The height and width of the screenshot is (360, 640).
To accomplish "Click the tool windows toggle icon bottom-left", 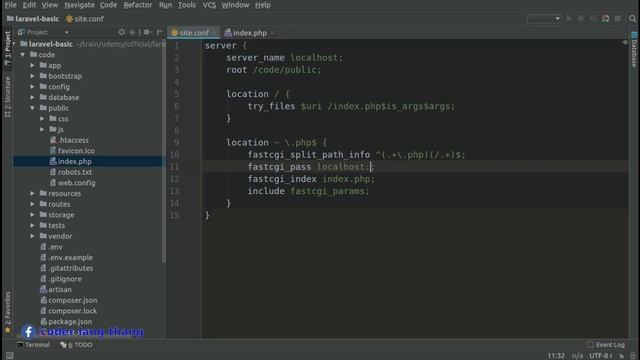I will (9, 356).
